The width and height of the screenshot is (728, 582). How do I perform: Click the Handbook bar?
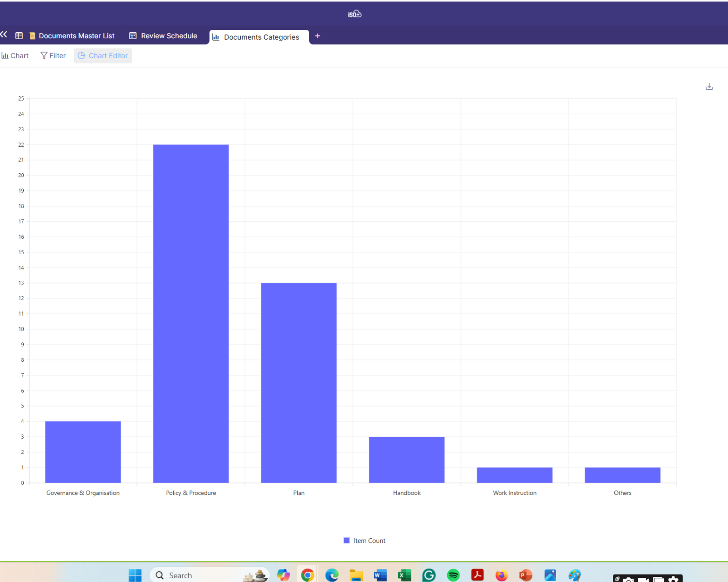[407, 459]
